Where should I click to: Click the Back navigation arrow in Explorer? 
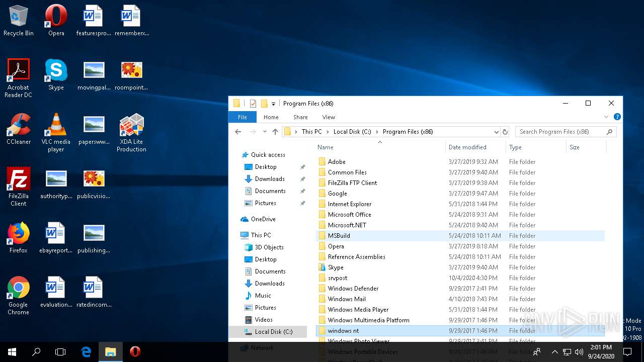[x=238, y=132]
